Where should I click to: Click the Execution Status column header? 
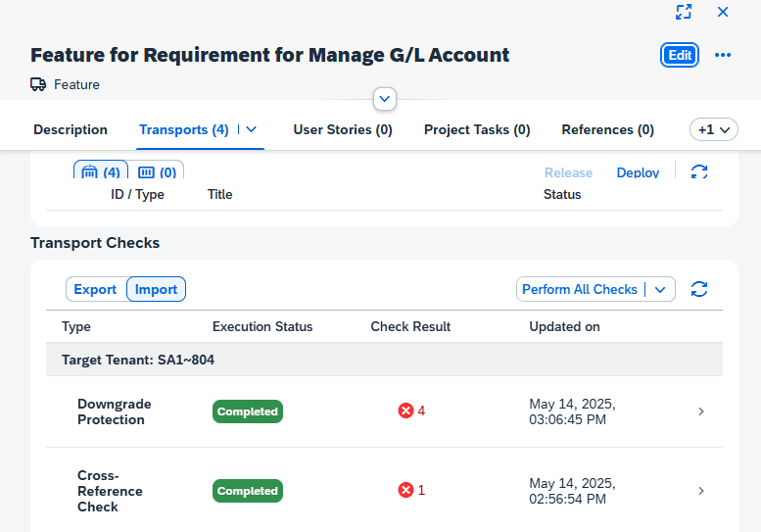(x=262, y=326)
